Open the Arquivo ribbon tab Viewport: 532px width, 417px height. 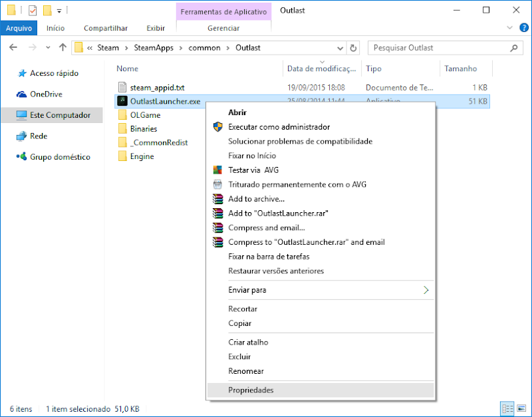[19, 28]
